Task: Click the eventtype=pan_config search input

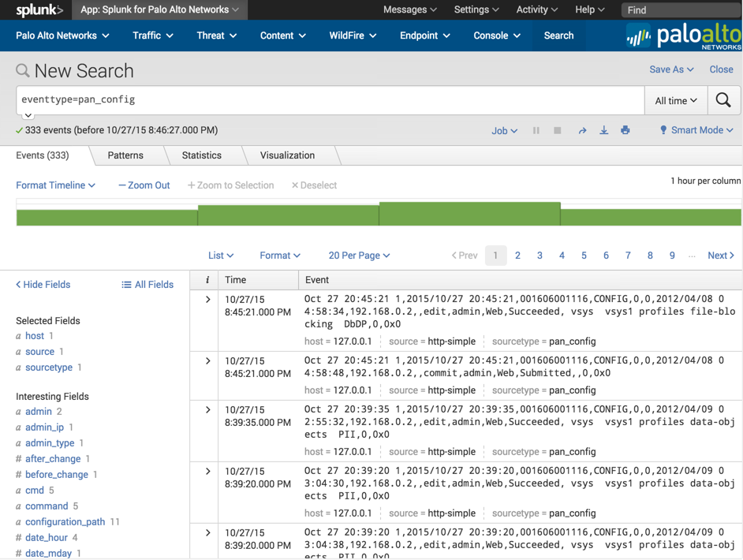Action: (x=330, y=100)
